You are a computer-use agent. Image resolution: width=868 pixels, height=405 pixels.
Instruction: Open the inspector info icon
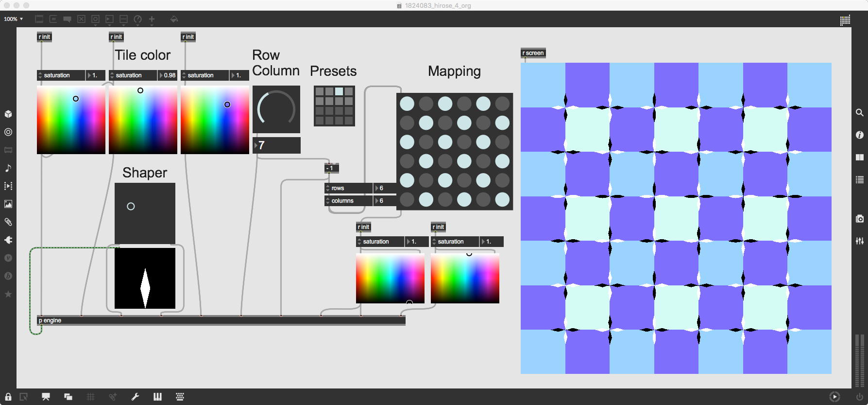pyautogui.click(x=859, y=135)
